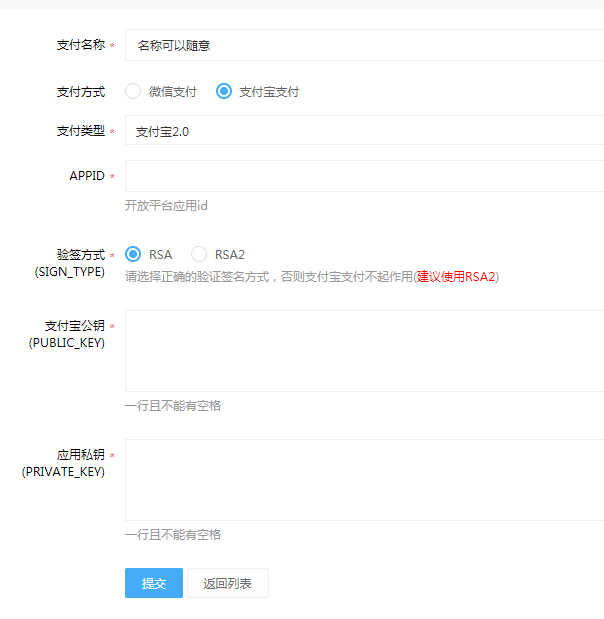Click the 支付类型 field label
Screen dimensions: 604x619
tap(80, 131)
